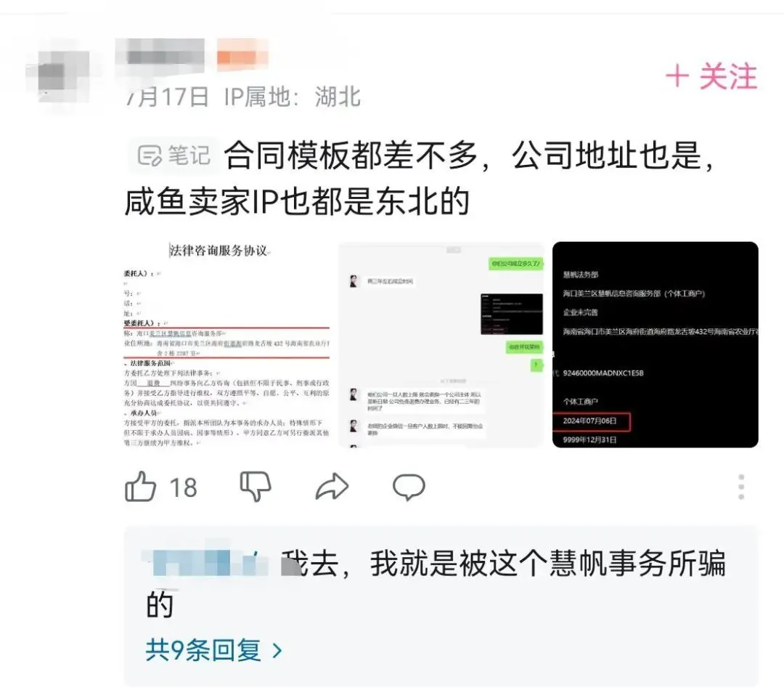The height and width of the screenshot is (693, 784).
Task: Open the black business registration image
Action: click(x=655, y=344)
